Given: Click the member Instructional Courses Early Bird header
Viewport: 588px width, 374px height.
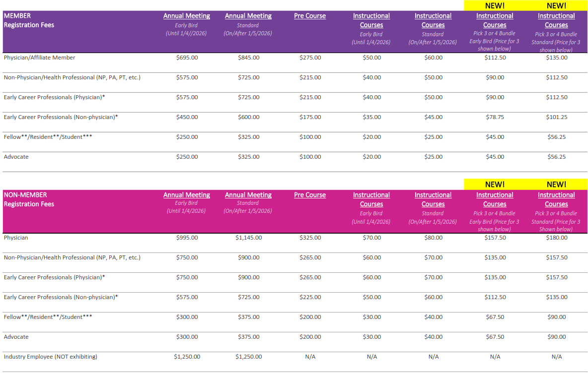Looking at the screenshot, I should click(x=371, y=20).
